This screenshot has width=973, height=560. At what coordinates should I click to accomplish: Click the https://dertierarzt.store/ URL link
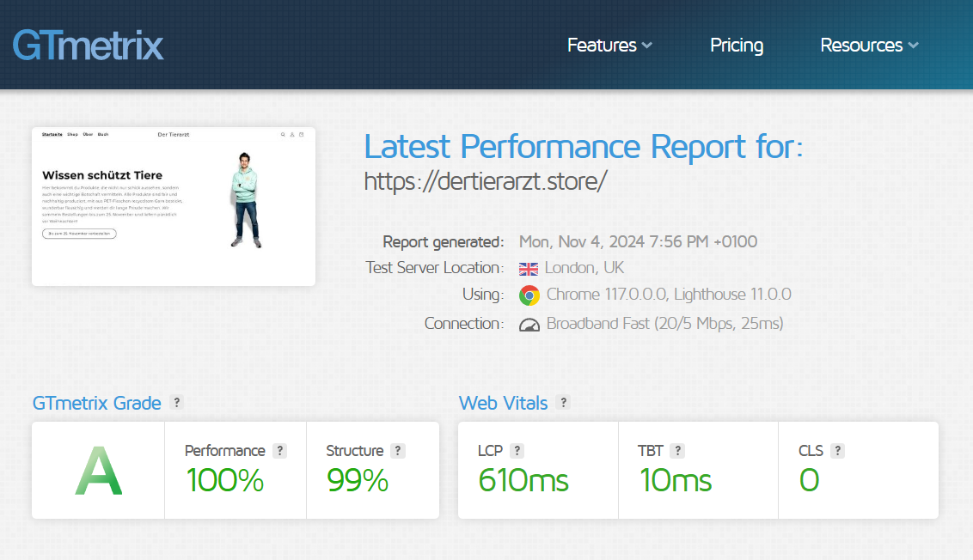[x=486, y=181]
